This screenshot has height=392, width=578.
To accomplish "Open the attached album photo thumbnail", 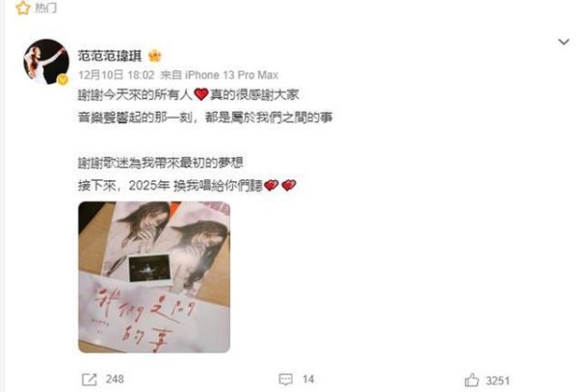I will coord(154,277).
